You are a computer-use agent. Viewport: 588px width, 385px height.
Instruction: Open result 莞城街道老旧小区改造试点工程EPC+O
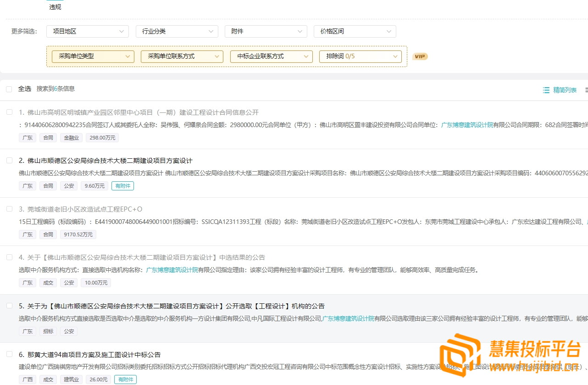pyautogui.click(x=81, y=209)
